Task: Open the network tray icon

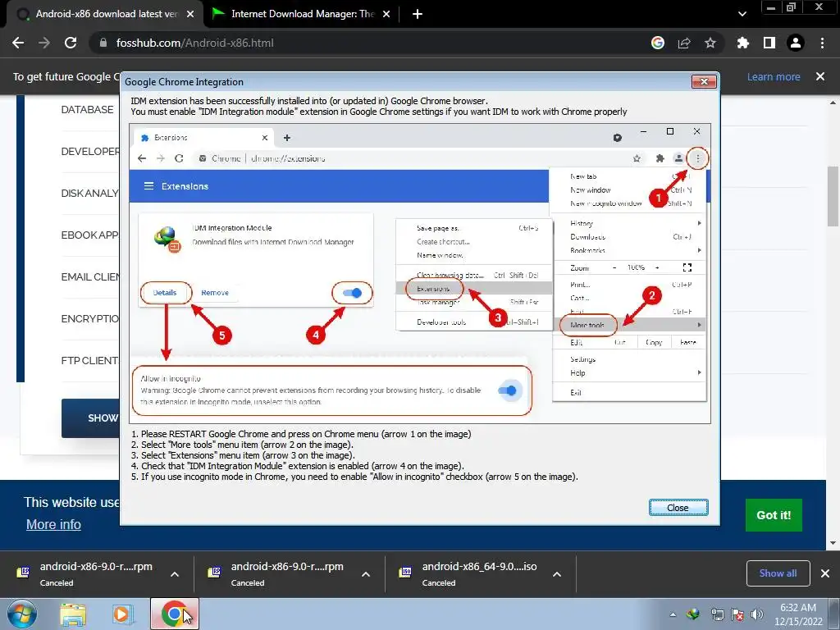Action: click(717, 614)
